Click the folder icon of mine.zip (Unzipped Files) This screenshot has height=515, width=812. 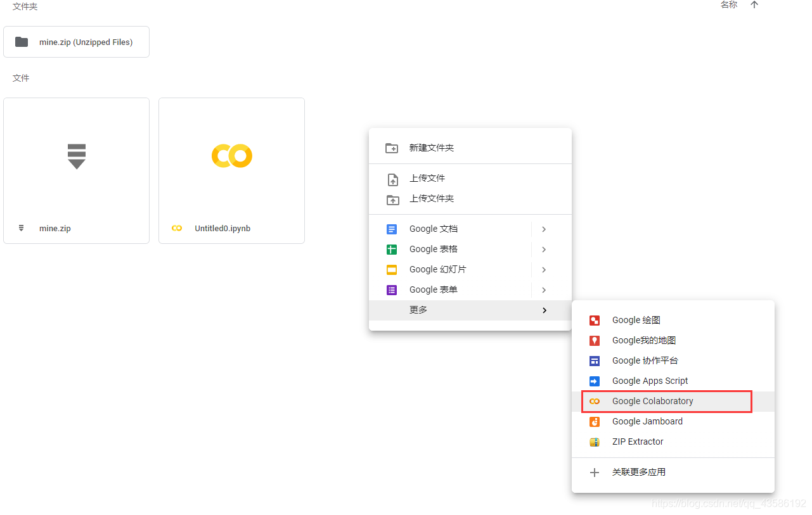22,42
